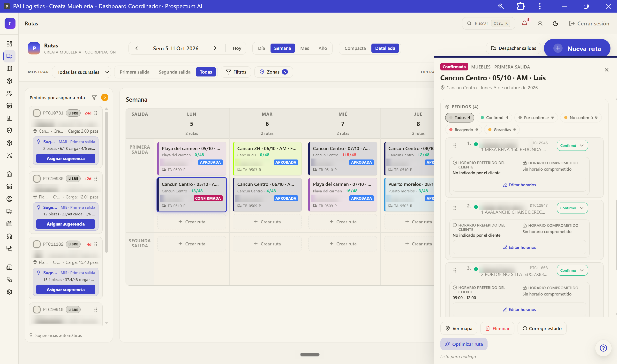The image size is (617, 364).
Task: Select the PTC10731 order checkbox
Action: pos(37,113)
